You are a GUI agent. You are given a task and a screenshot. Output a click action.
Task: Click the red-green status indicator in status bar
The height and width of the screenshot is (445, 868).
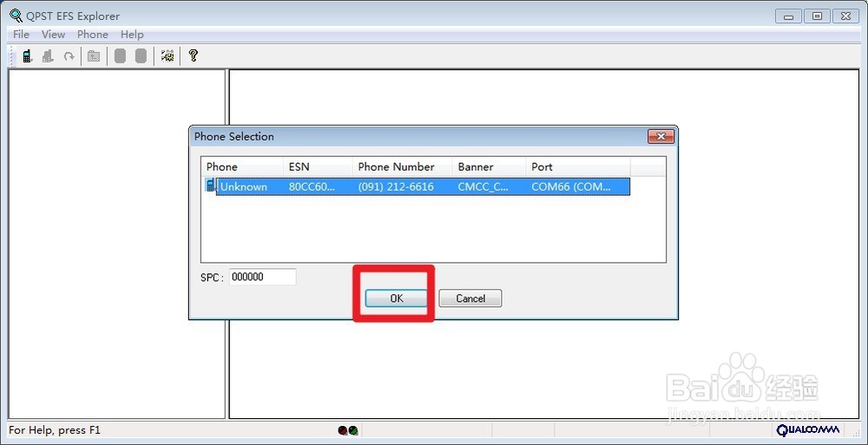coord(348,430)
